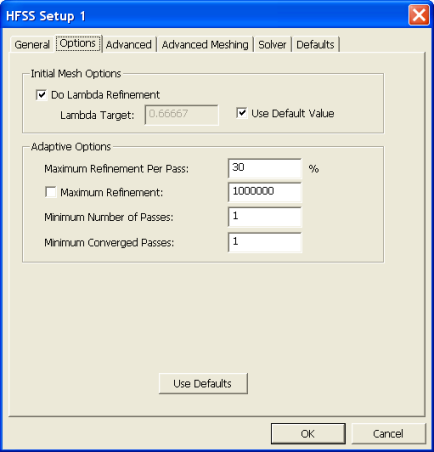Click the Adaptive Options group heading
This screenshot has height=452, width=434.
pos(71,147)
